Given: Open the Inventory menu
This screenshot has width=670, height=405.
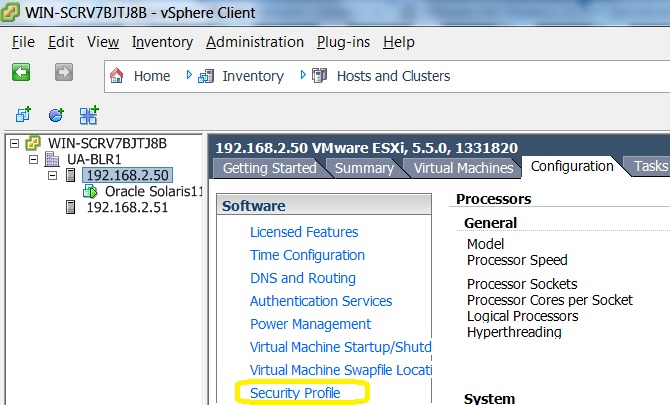Looking at the screenshot, I should click(162, 42).
